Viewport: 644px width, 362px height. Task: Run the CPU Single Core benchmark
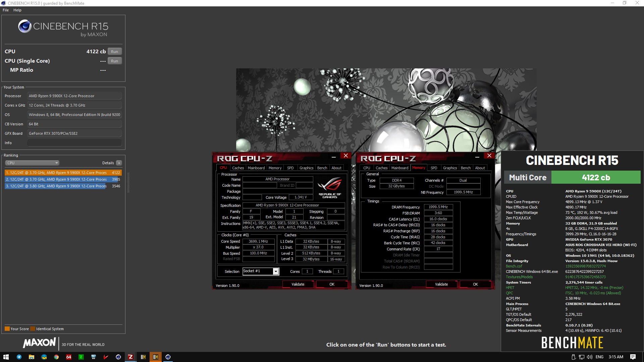[115, 61]
